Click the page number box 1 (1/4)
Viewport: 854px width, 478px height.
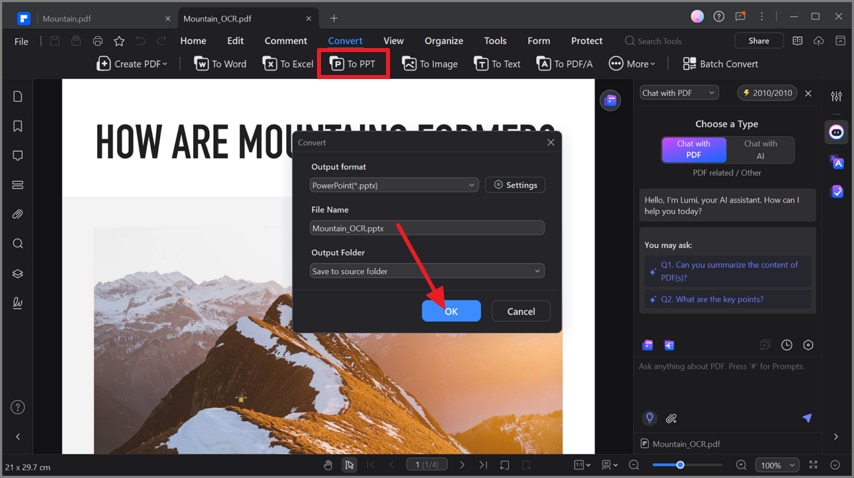pyautogui.click(x=426, y=465)
